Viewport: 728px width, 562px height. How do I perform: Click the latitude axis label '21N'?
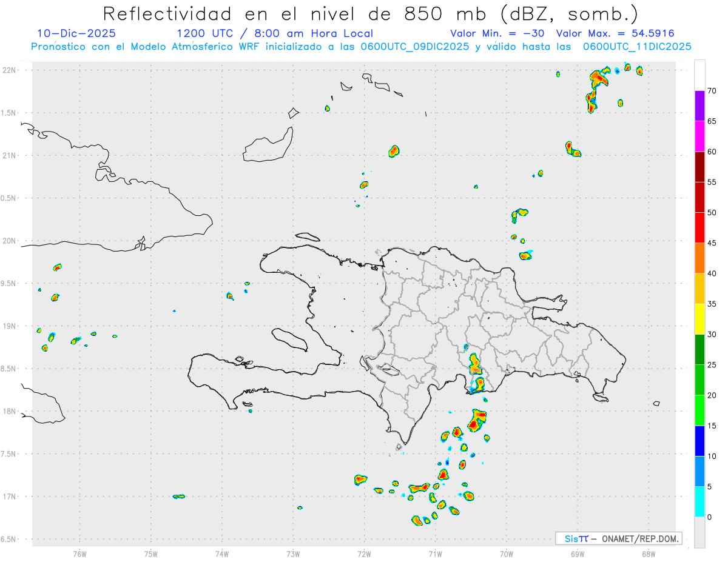[x=10, y=155]
